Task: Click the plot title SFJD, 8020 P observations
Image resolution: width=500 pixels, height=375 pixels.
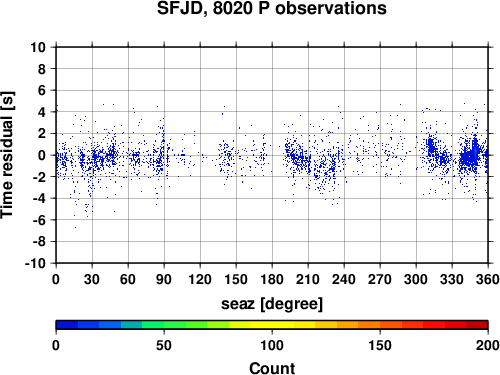Action: (x=271, y=8)
